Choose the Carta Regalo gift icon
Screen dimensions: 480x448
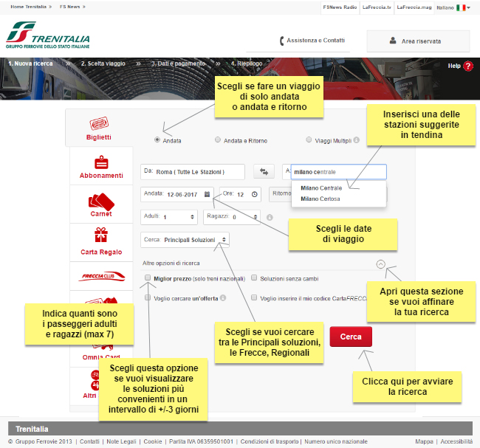(101, 235)
